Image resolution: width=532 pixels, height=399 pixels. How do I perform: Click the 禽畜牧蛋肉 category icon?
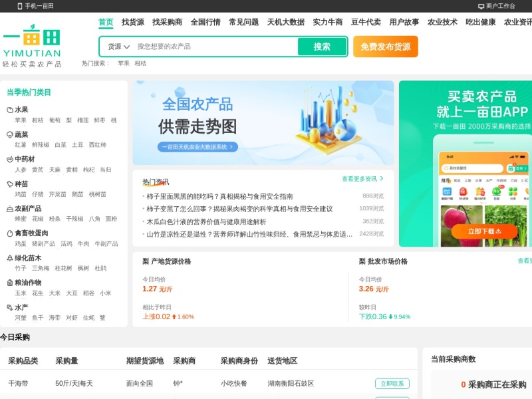(x=10, y=233)
